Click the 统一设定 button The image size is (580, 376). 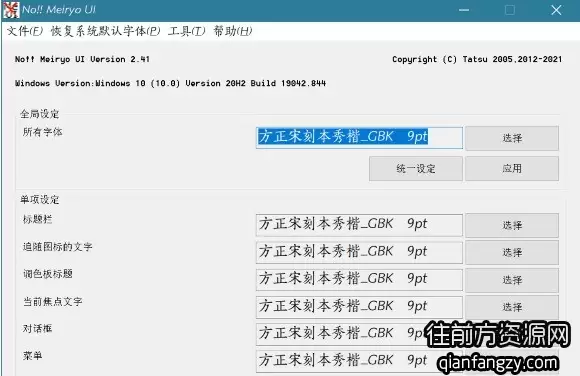(x=416, y=169)
